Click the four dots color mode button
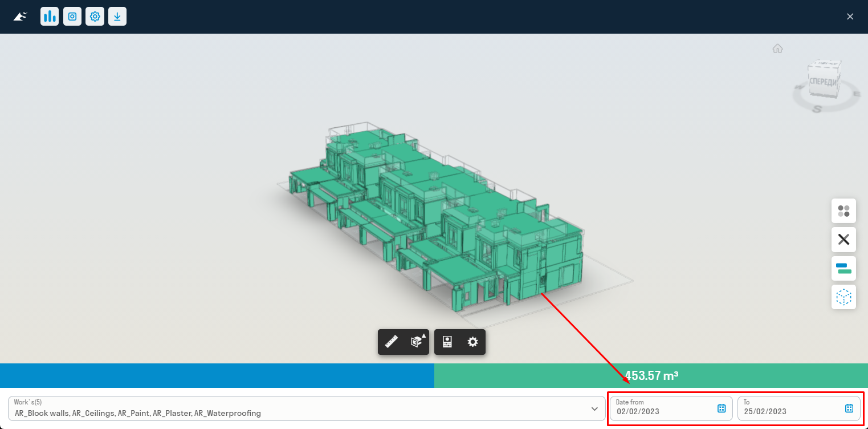This screenshot has height=429, width=868. [843, 211]
